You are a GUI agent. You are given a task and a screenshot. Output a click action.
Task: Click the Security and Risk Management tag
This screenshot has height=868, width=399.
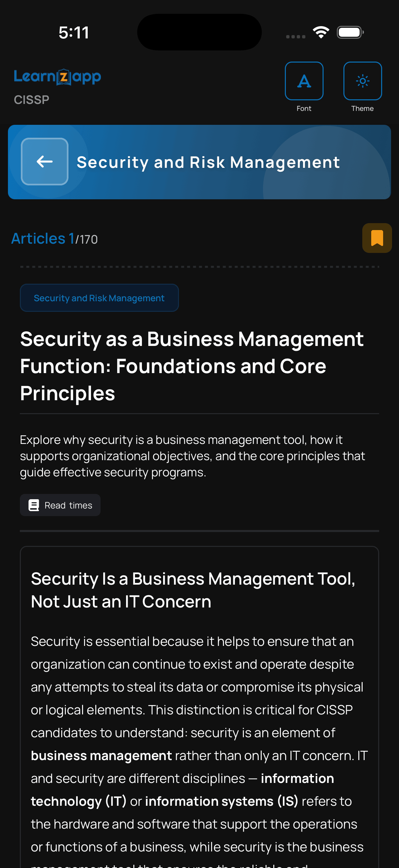coord(99,298)
